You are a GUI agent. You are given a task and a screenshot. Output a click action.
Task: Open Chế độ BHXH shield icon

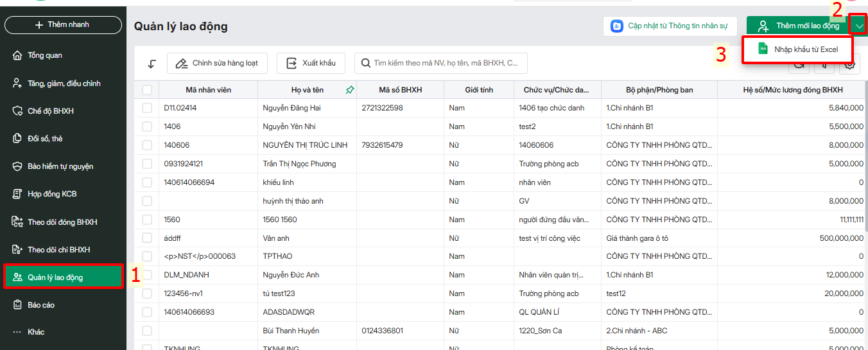(17, 111)
